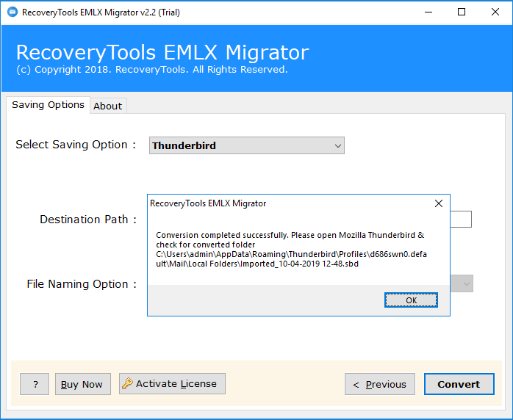Click the Buy Now button
This screenshot has height=420, width=513.
tap(83, 384)
